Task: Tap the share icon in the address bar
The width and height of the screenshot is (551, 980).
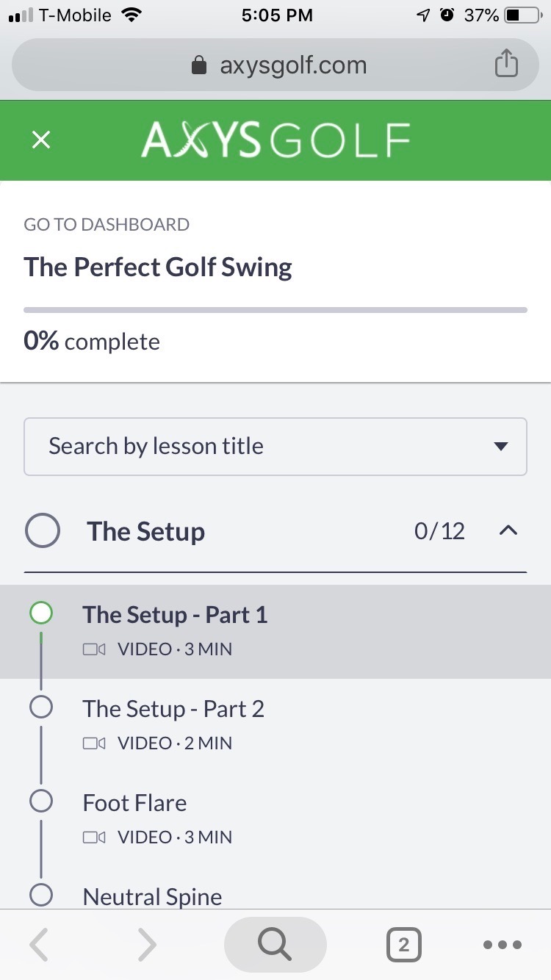Action: point(506,64)
